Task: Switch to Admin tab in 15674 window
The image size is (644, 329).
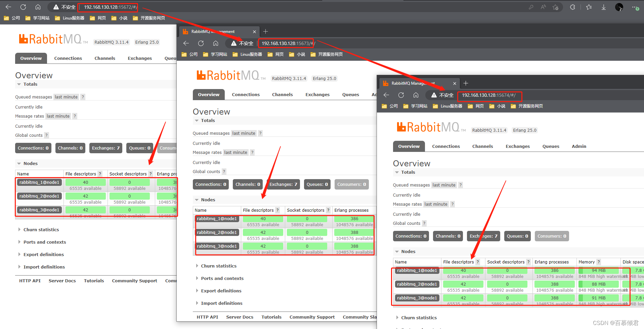Action: pyautogui.click(x=579, y=147)
